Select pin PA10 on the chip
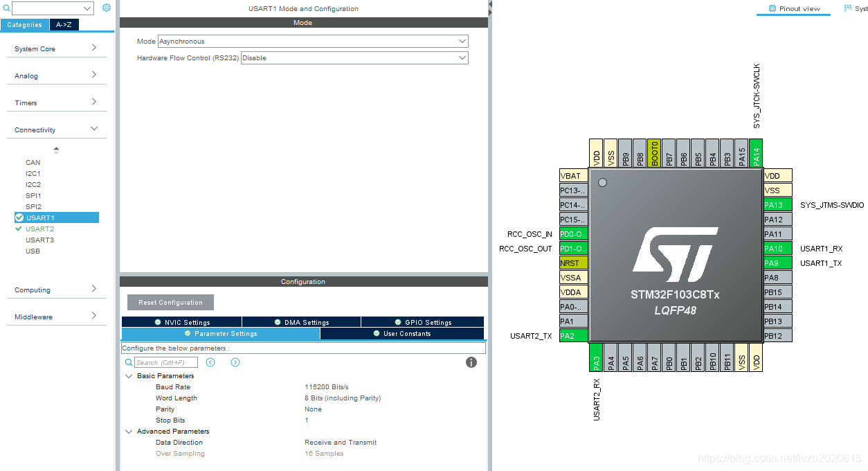This screenshot has height=471, width=868. 777,249
